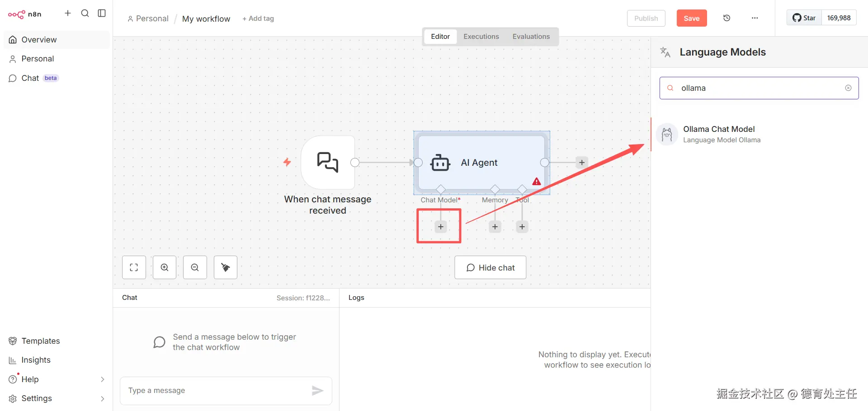Click the GitHub Star button
Image resolution: width=868 pixels, height=411 pixels.
pyautogui.click(x=804, y=18)
